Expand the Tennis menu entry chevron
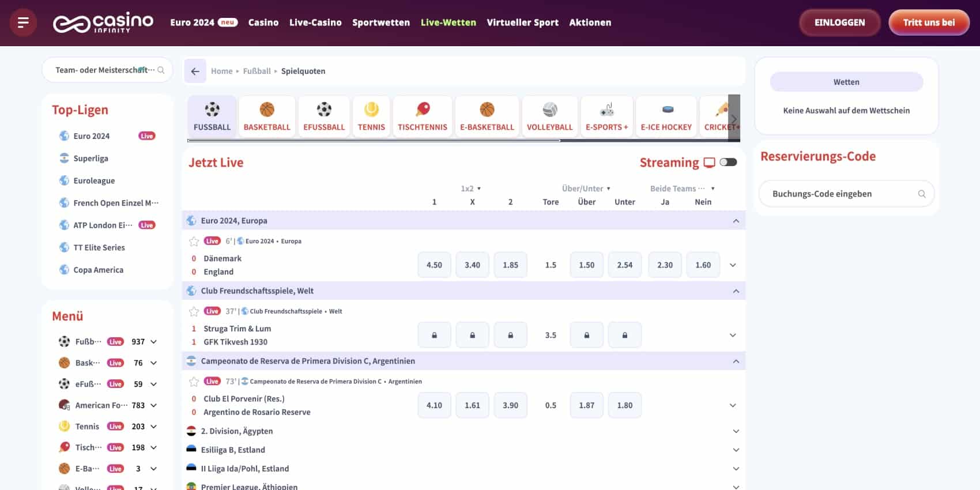Screen dimensions: 980x490 (x=154, y=427)
